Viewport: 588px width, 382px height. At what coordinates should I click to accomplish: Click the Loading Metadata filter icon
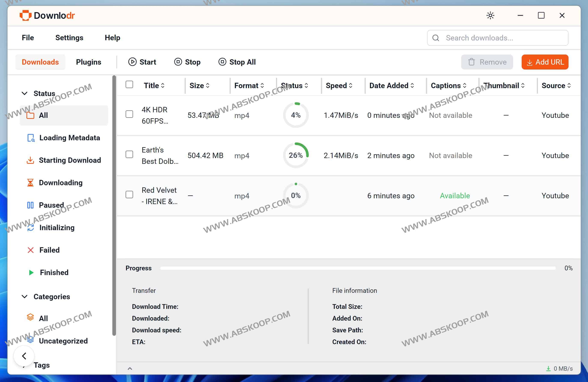pos(31,138)
